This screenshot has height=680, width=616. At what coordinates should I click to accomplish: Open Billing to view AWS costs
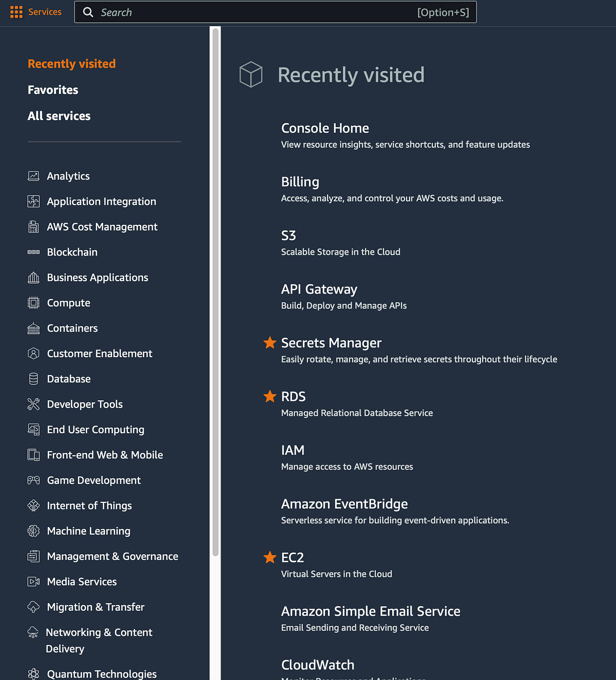click(x=300, y=181)
